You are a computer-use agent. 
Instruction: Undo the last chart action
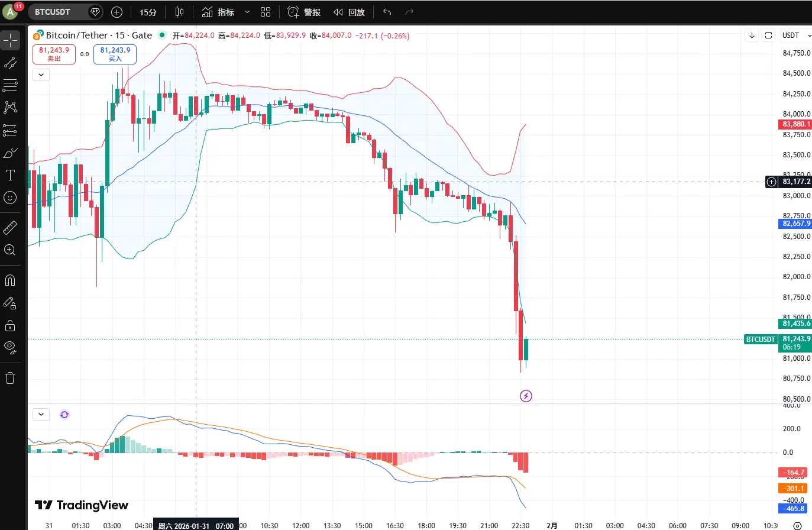pyautogui.click(x=387, y=12)
